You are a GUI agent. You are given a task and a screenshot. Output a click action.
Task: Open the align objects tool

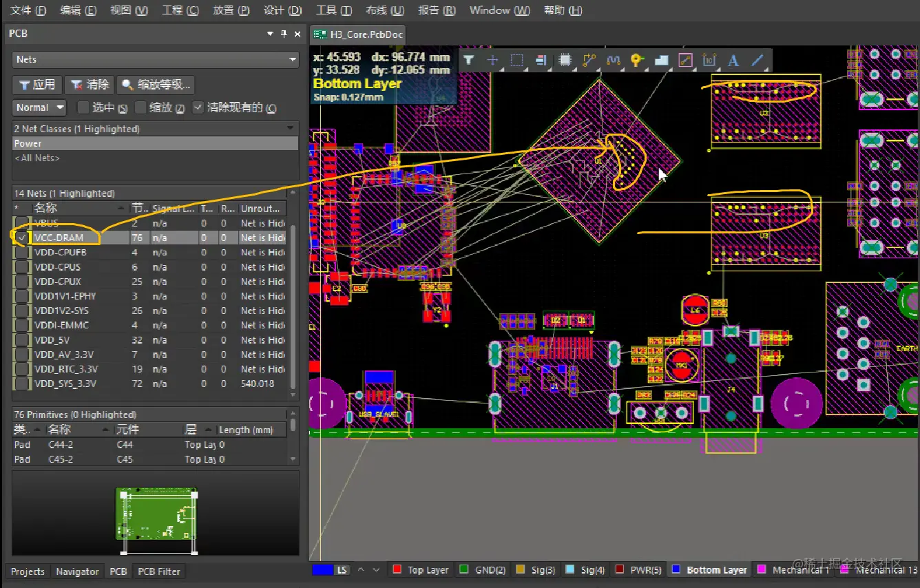tap(541, 61)
